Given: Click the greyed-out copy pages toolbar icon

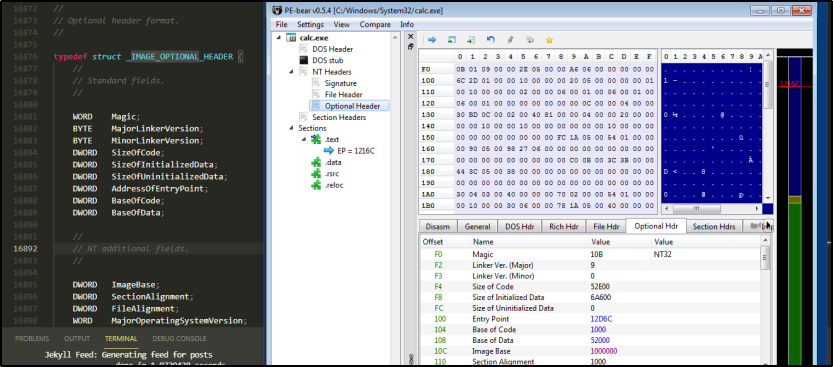Looking at the screenshot, I should click(529, 40).
